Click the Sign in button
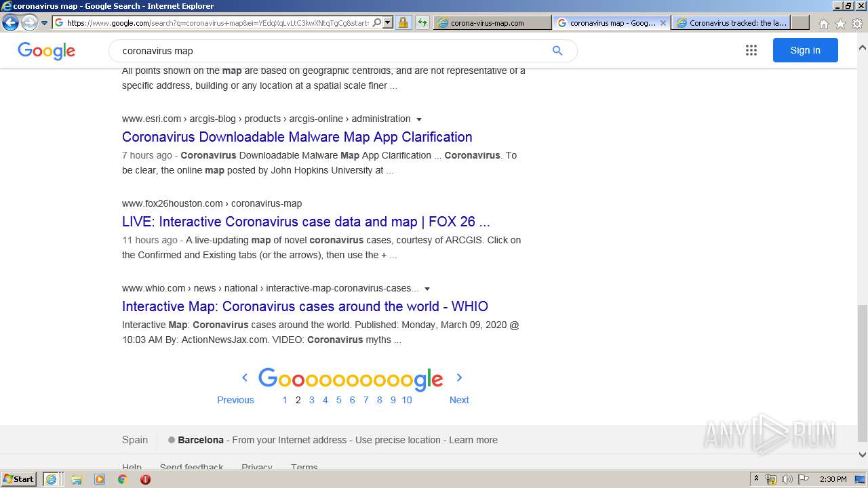 [x=805, y=50]
